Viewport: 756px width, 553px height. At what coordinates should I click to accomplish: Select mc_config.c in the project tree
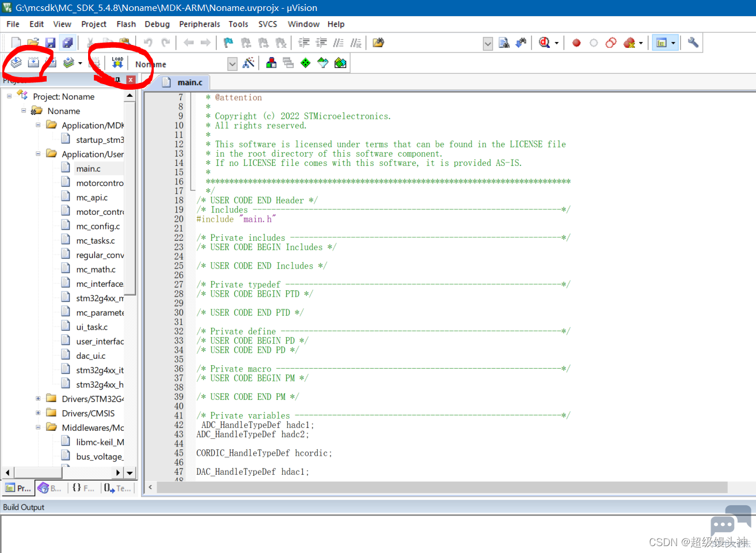[x=98, y=226]
